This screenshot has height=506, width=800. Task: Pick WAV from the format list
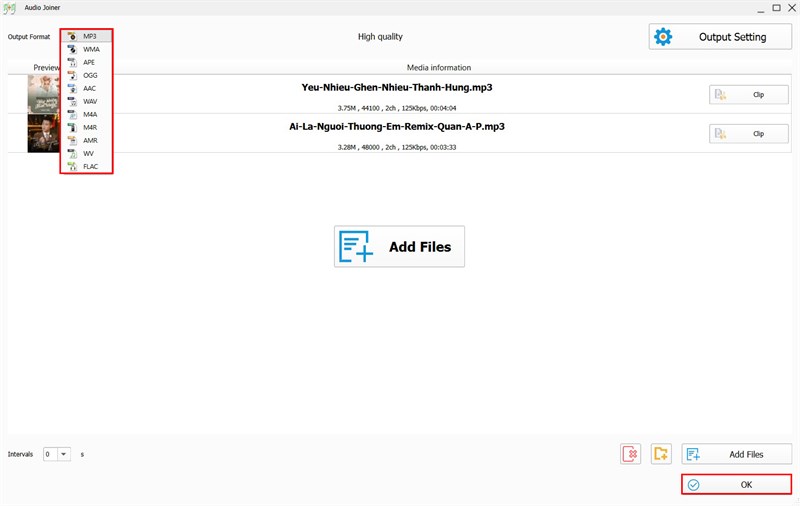[90, 101]
